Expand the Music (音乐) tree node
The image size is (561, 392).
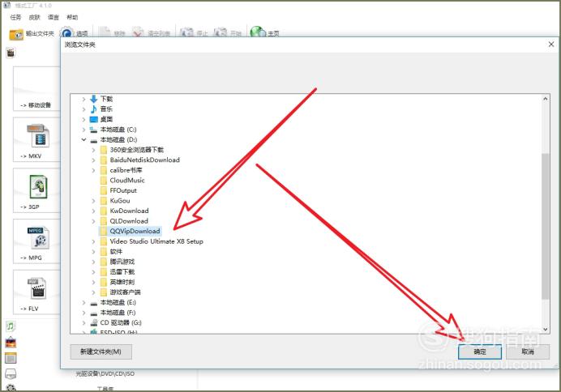click(x=84, y=109)
